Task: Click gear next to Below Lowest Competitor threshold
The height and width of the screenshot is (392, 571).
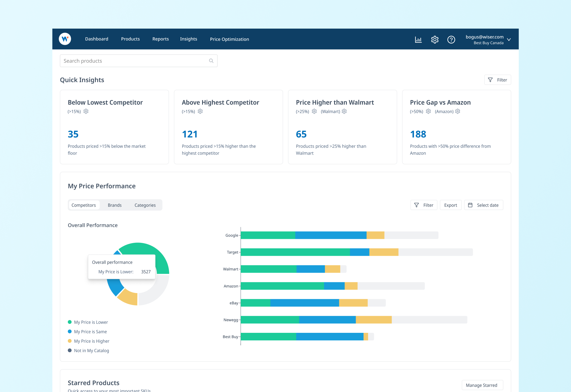Action: pos(86,111)
